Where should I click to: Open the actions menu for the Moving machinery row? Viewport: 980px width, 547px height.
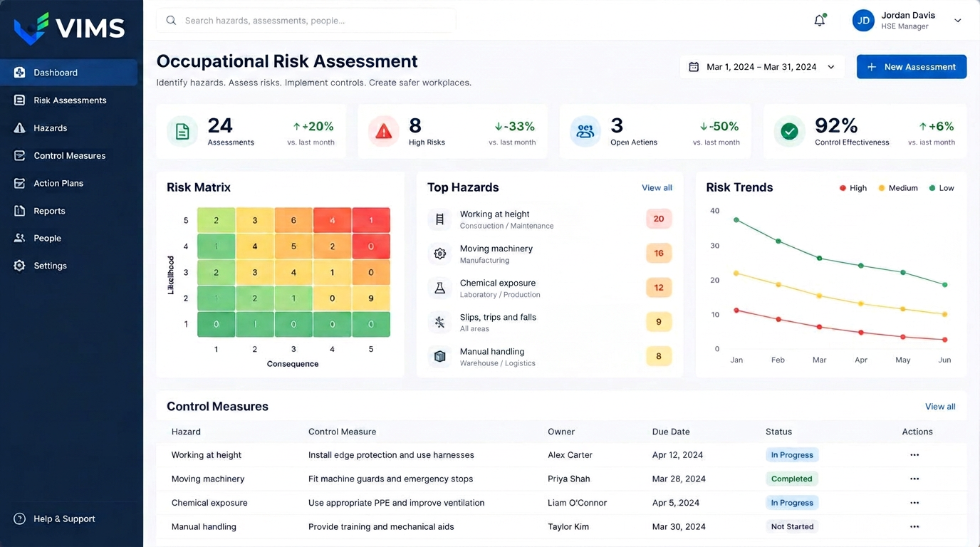click(x=914, y=479)
